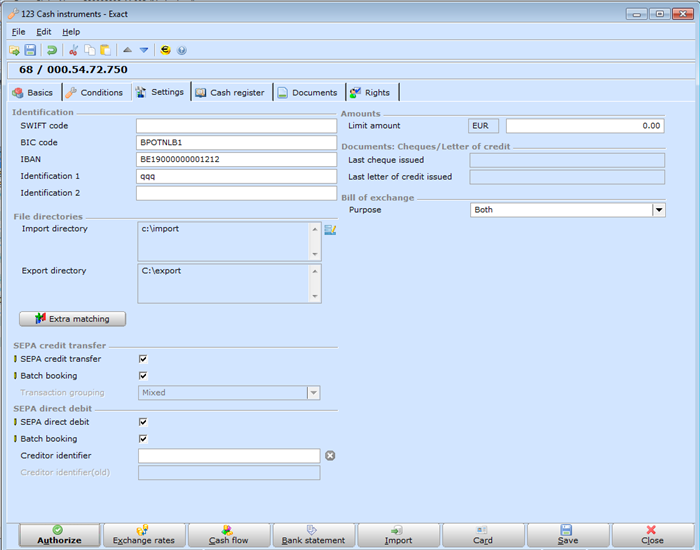Click the Paste clipboard toolbar icon
Image resolution: width=700 pixels, height=550 pixels.
[x=105, y=50]
